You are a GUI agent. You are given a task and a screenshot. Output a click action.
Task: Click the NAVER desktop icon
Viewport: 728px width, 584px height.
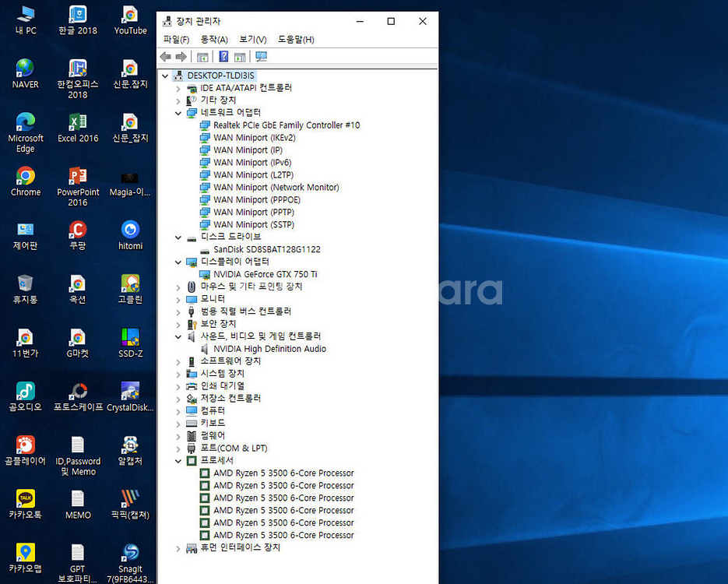tap(25, 74)
